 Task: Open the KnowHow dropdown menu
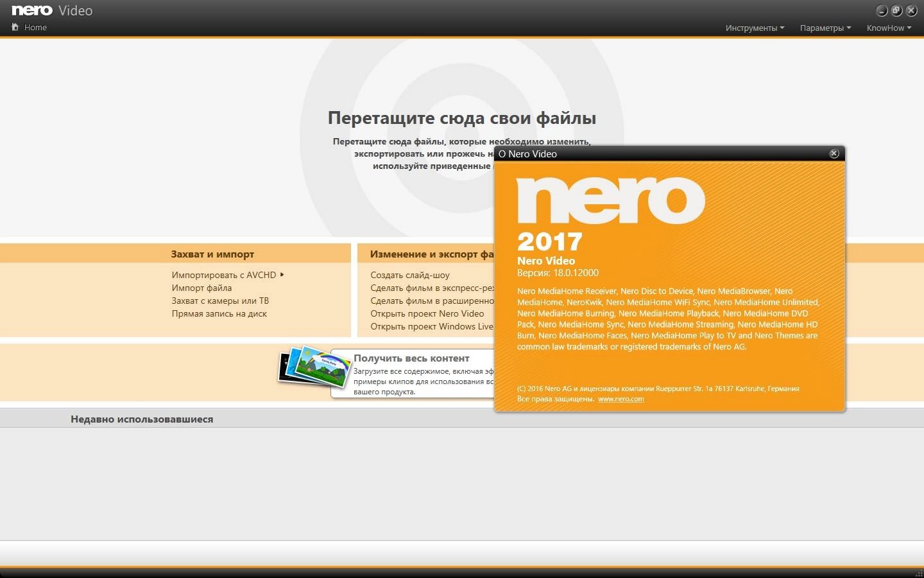tap(889, 28)
